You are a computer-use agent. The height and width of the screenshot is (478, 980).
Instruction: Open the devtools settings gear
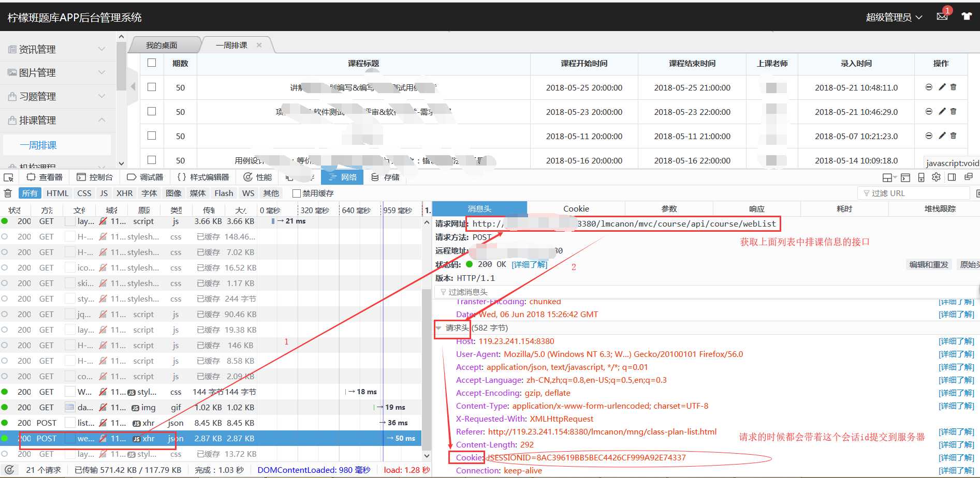click(936, 177)
